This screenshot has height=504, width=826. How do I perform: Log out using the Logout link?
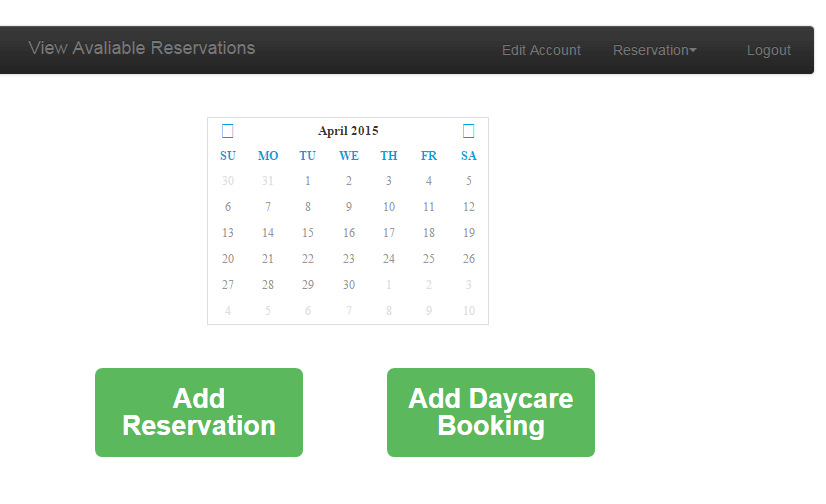coord(769,50)
